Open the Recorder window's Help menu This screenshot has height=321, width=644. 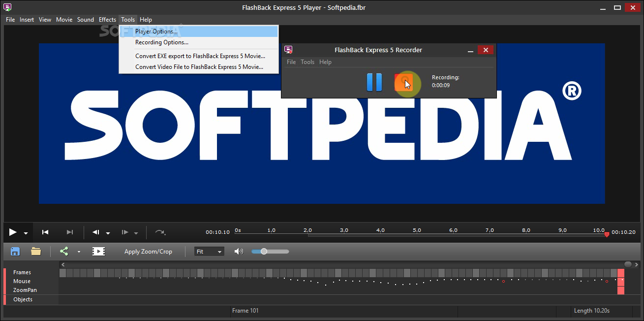coord(325,62)
